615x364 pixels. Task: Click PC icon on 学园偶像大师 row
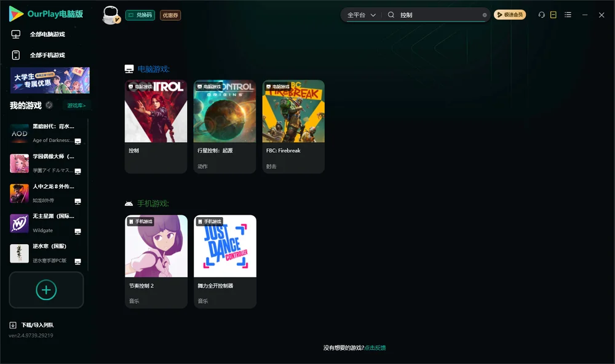coord(77,172)
